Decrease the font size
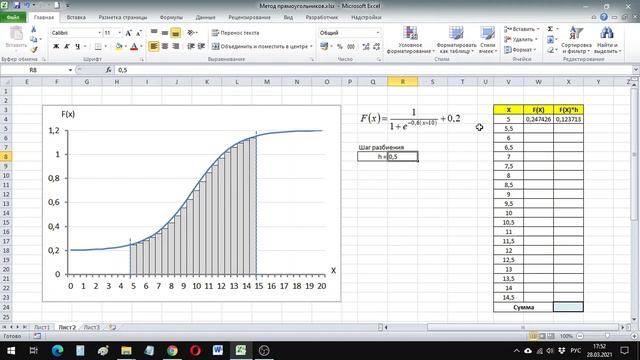Screen dimensions: 640x360 [x=139, y=33]
